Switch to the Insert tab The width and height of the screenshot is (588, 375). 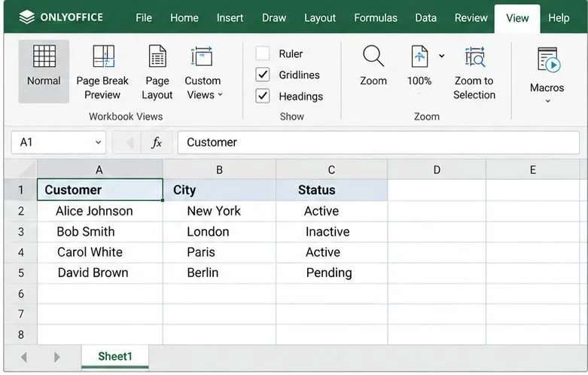[230, 17]
